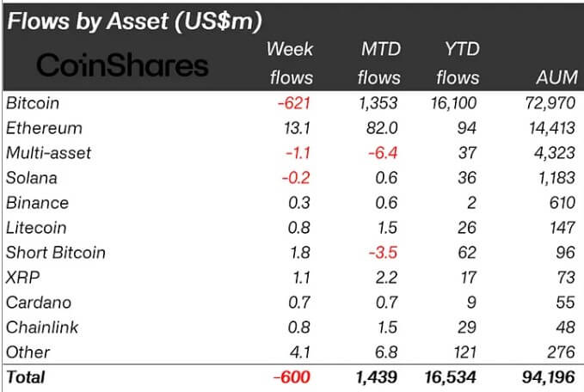Select the Bitcoin AUM value 72,970
Screen dimensions: 584x392
[550, 103]
